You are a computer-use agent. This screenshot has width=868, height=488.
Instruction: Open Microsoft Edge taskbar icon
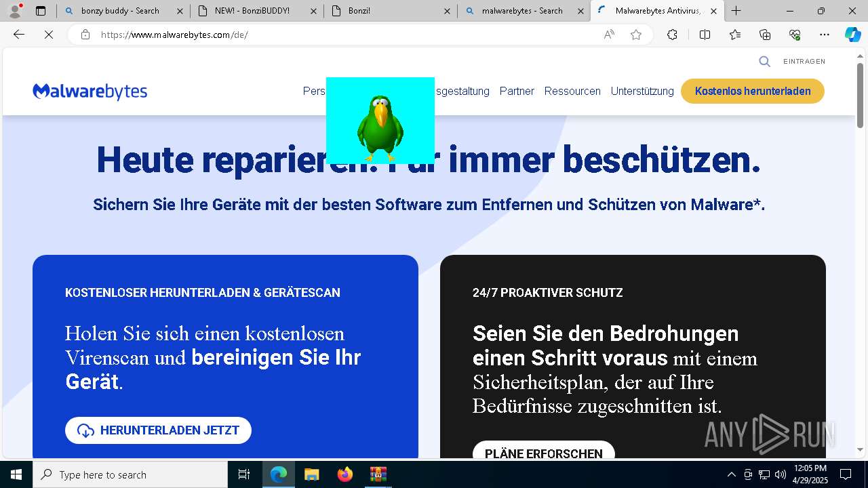[x=279, y=474]
